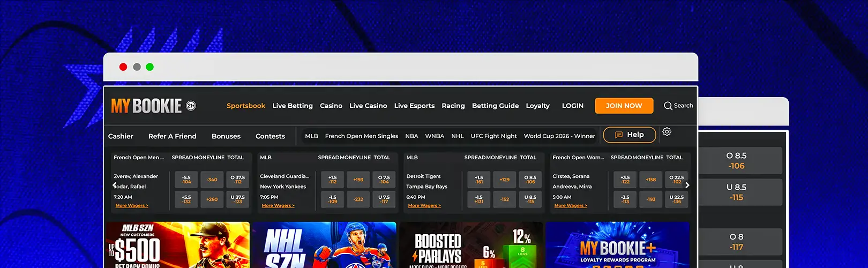Image resolution: width=868 pixels, height=268 pixels.
Task: Pick Rays spread -1.5 +131
Action: pyautogui.click(x=479, y=199)
